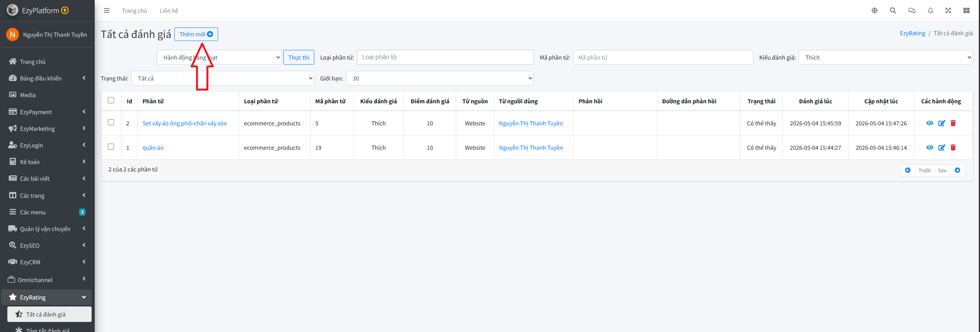Open the Hành động hàng loạt dropdown
The image size is (980, 332).
pos(219,57)
